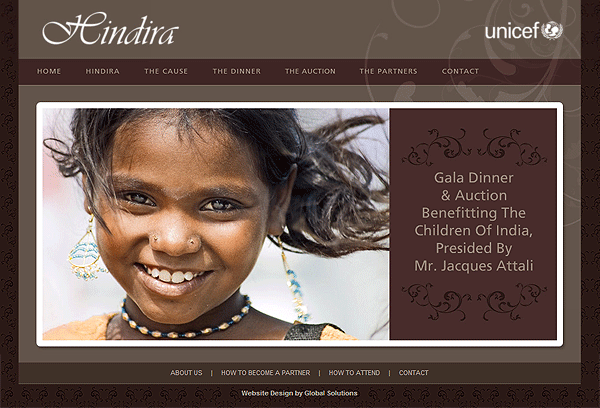600x408 pixels.
Task: Visit Website Design by Global Solutions credit
Action: tap(299, 393)
